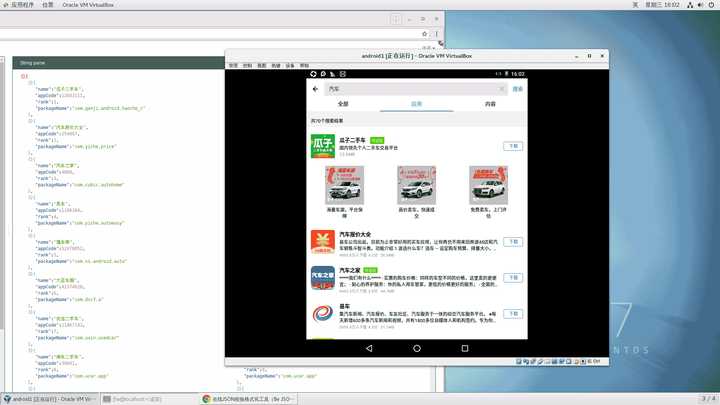Tap the Android back navigation triangle
Viewport: 720px width, 405px height.
point(369,349)
